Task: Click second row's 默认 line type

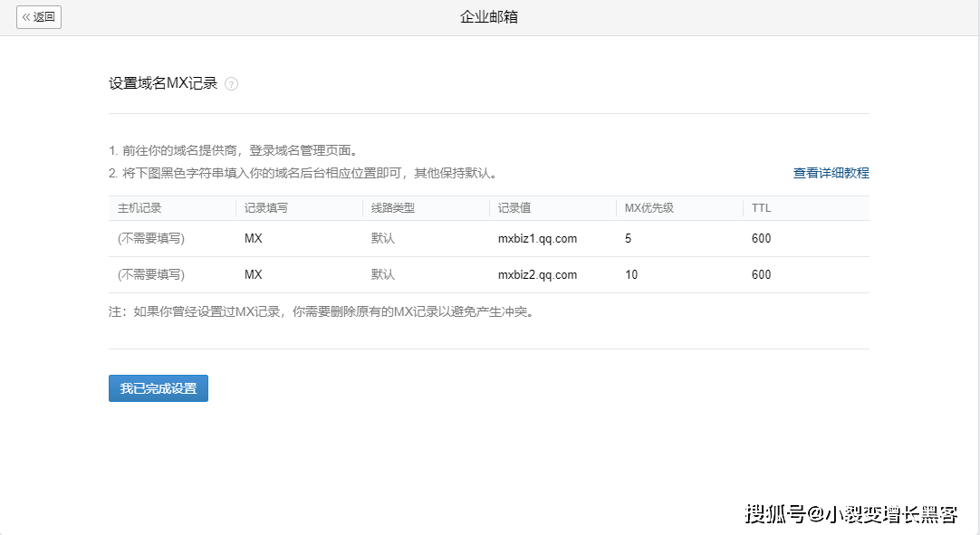Action: (383, 275)
